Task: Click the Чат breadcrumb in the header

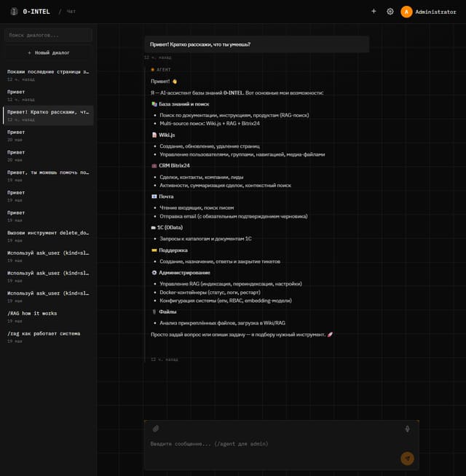Action: point(71,12)
